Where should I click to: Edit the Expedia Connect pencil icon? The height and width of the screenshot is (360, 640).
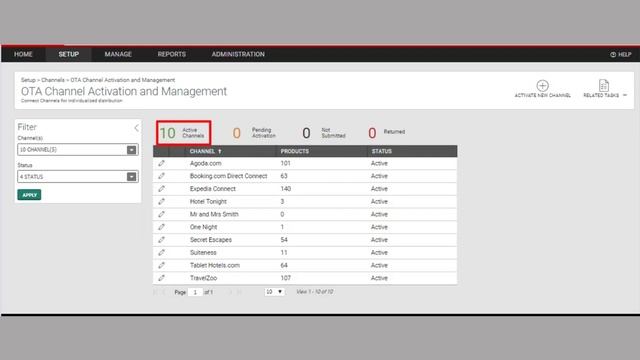[162, 189]
